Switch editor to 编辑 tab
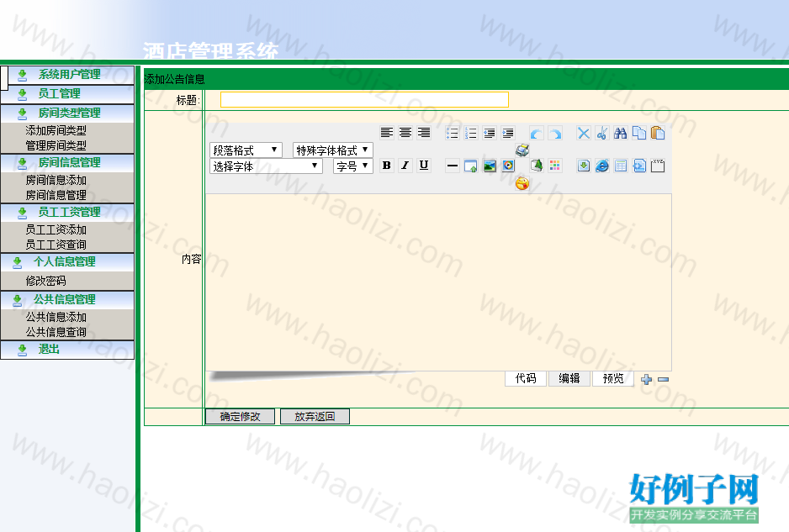 (569, 379)
